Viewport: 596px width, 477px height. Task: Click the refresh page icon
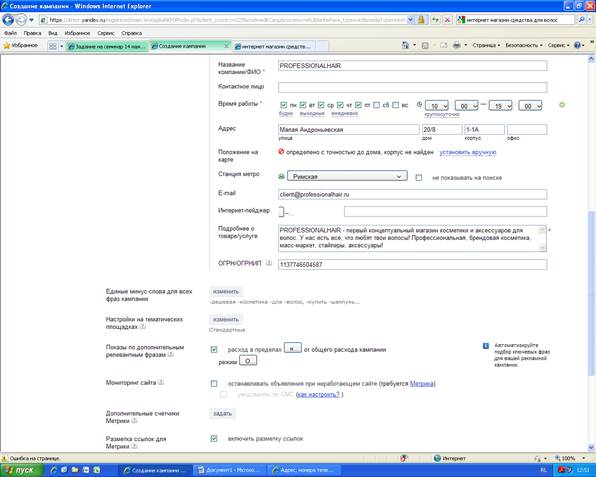coord(436,20)
